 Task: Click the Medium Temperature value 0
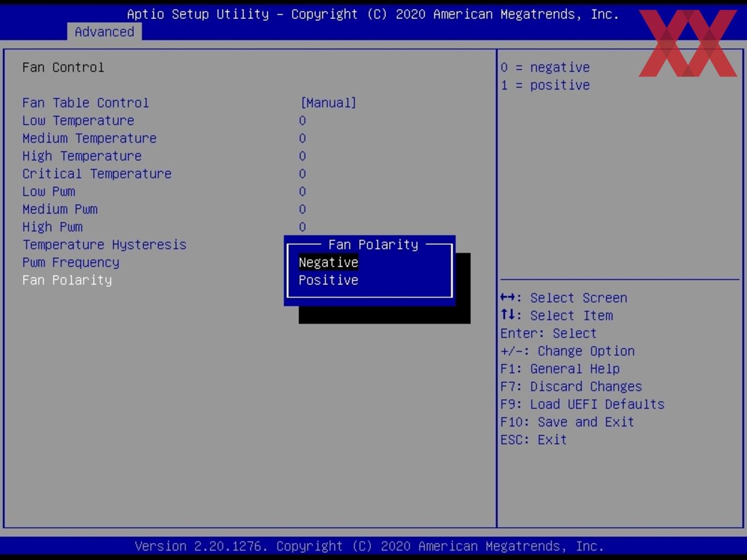click(x=303, y=138)
